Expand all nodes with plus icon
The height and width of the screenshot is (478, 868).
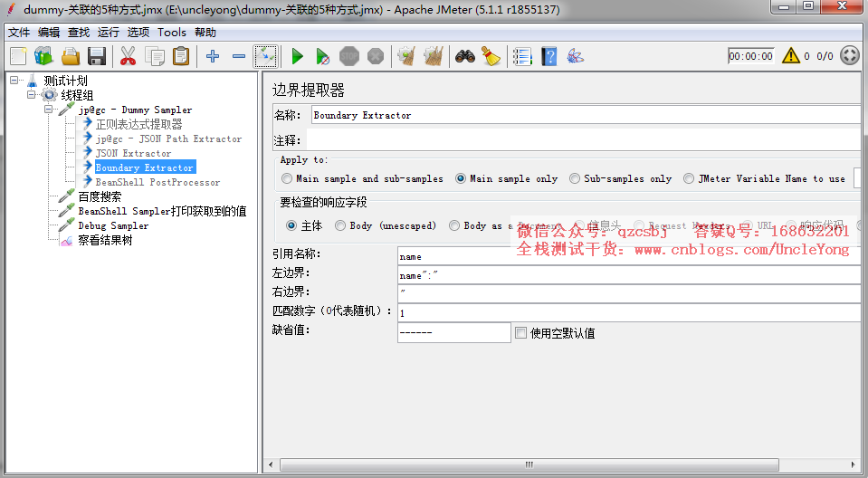click(213, 56)
